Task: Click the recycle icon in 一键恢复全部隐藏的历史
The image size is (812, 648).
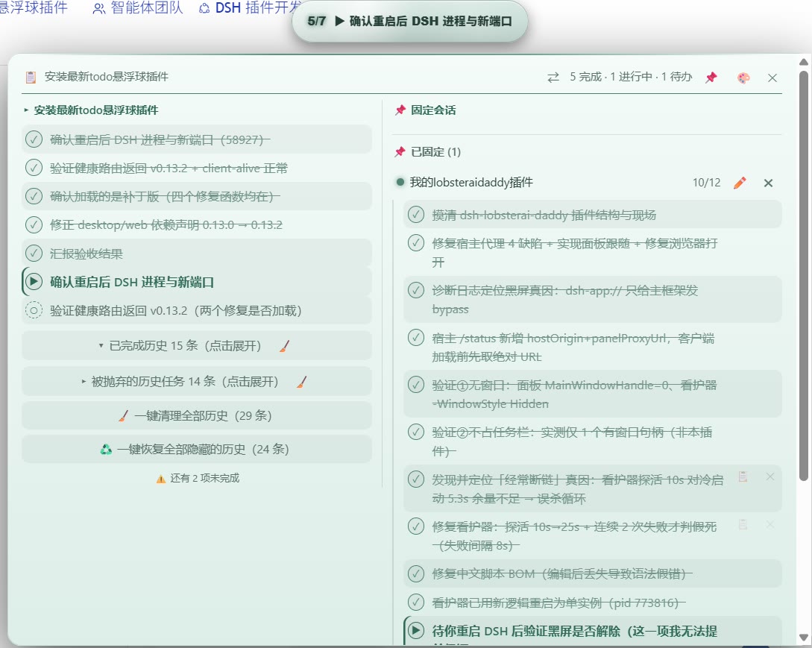Action: click(106, 449)
